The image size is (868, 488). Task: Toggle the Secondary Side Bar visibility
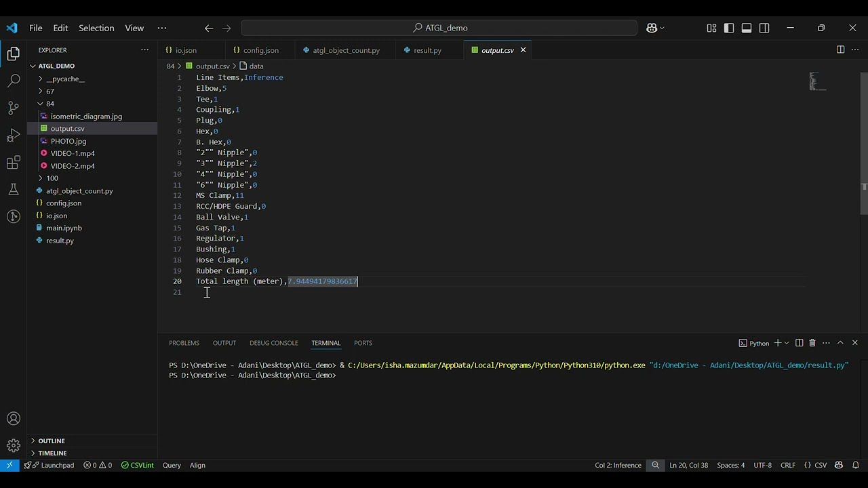click(x=764, y=28)
